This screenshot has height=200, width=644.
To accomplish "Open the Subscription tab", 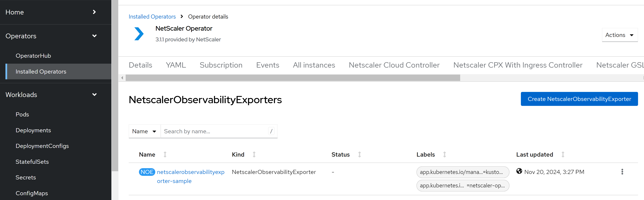I will click(x=221, y=65).
